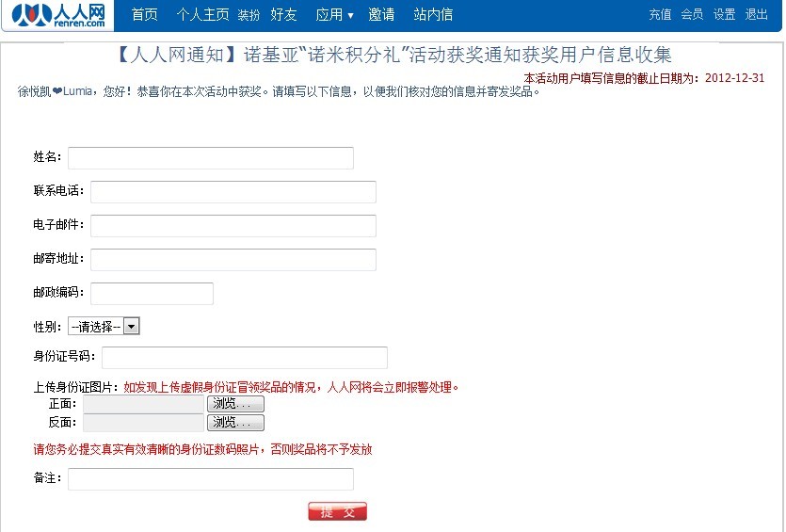Click the red warning about 虚假身份证
Viewport: 786px width, 532px height.
tap(291, 387)
